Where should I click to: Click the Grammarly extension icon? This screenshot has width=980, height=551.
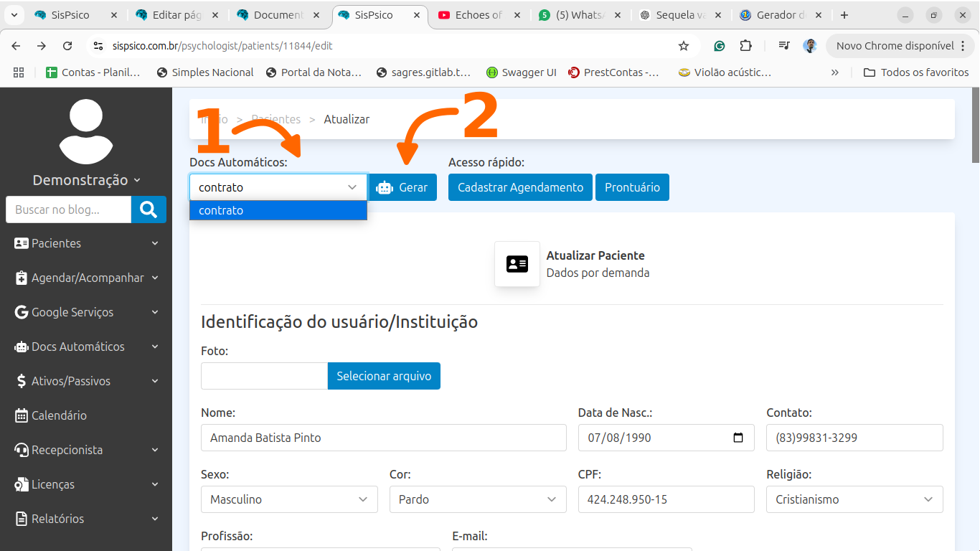coord(719,46)
